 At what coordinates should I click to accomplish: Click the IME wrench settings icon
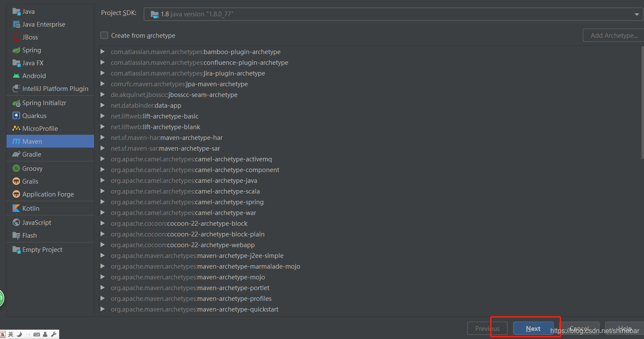point(54,334)
